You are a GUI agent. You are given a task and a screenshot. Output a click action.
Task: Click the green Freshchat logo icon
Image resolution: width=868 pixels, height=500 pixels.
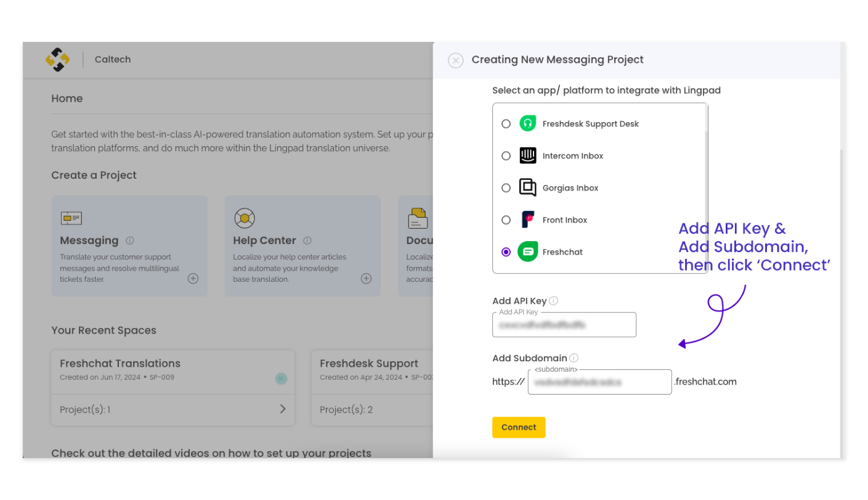(528, 252)
